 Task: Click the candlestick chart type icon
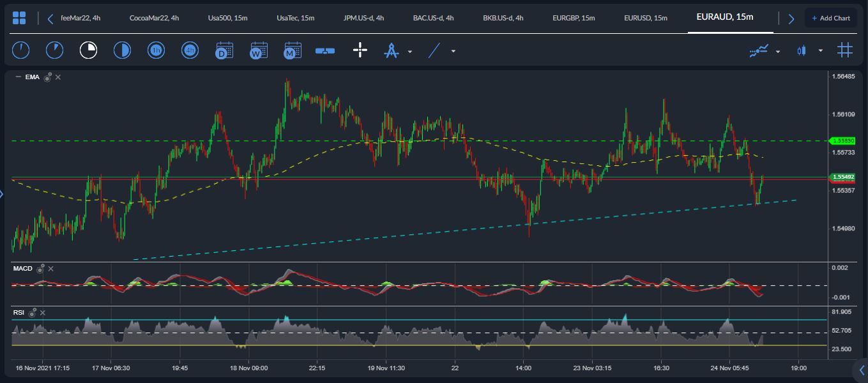[x=802, y=50]
